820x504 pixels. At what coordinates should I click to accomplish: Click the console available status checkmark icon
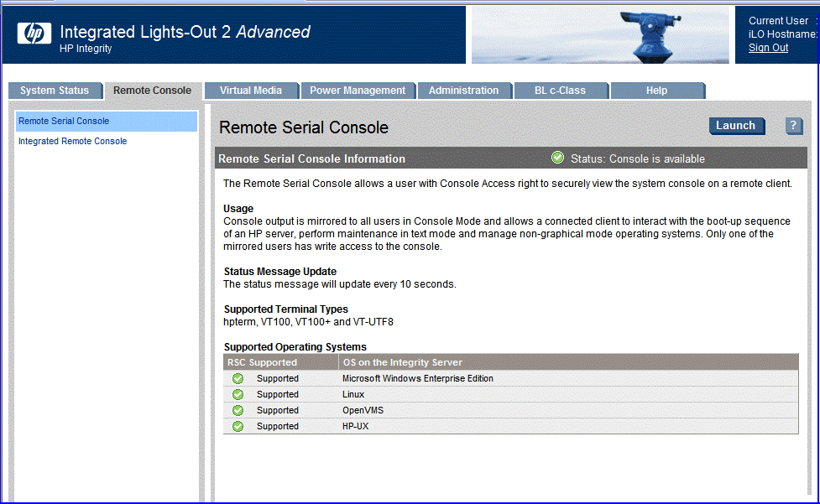click(x=557, y=158)
